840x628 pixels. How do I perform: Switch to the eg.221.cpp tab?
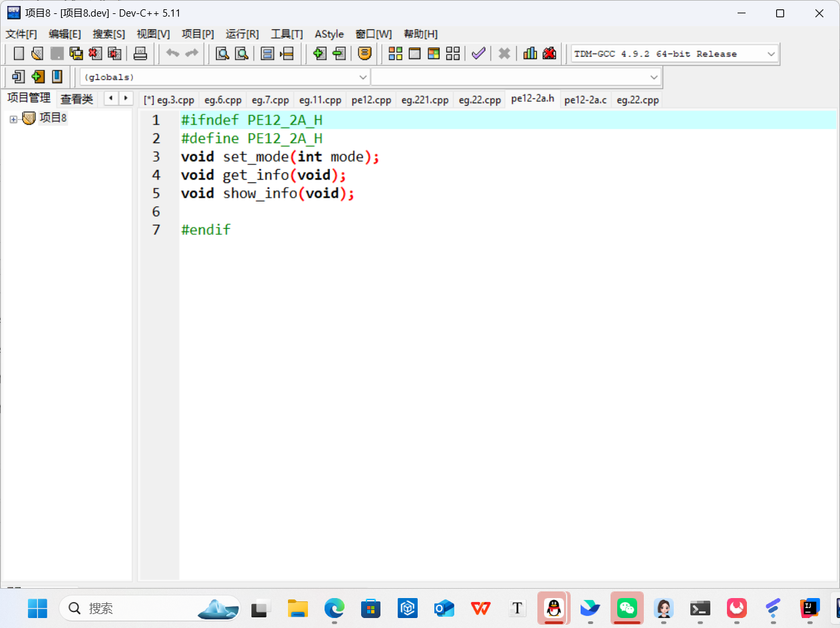(x=424, y=100)
